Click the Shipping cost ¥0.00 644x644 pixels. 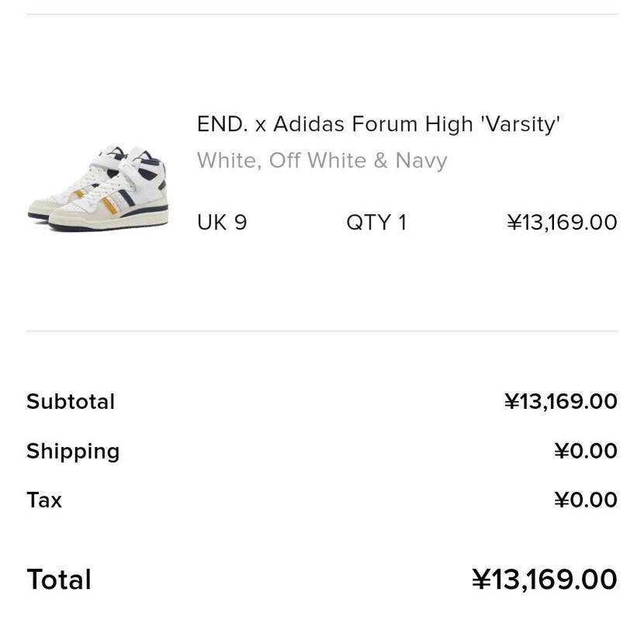(586, 451)
